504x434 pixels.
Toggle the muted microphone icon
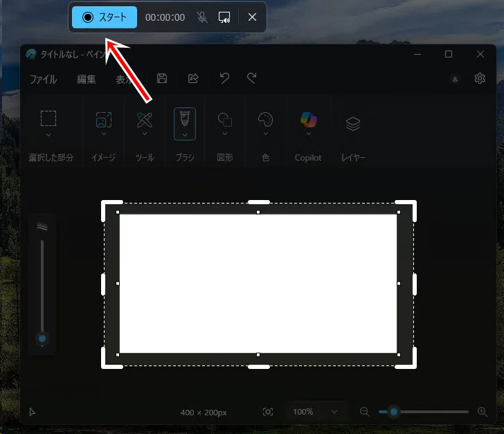click(x=202, y=17)
